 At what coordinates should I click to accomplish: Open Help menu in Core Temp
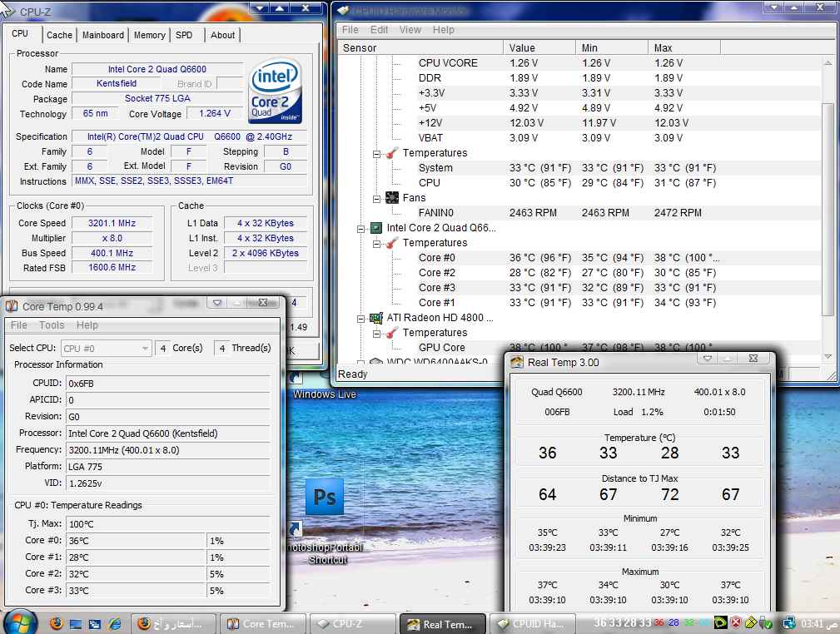tap(87, 325)
